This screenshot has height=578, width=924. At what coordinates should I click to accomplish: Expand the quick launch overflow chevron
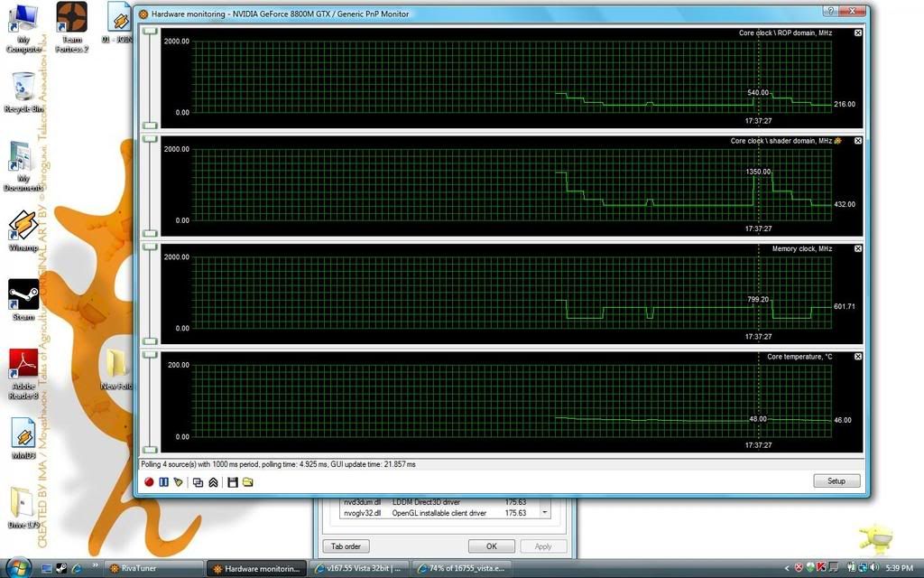click(x=95, y=565)
